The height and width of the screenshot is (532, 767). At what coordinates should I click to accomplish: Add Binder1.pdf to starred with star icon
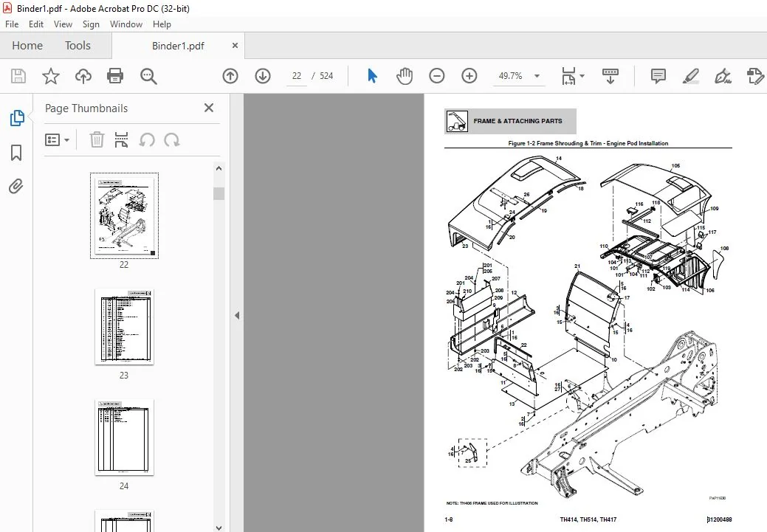51,76
